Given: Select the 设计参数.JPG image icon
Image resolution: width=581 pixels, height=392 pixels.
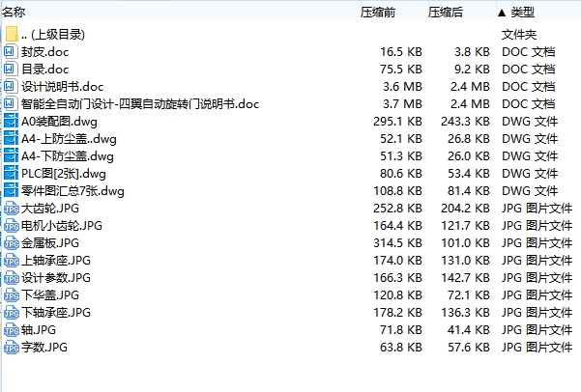Looking at the screenshot, I should click(12, 278).
